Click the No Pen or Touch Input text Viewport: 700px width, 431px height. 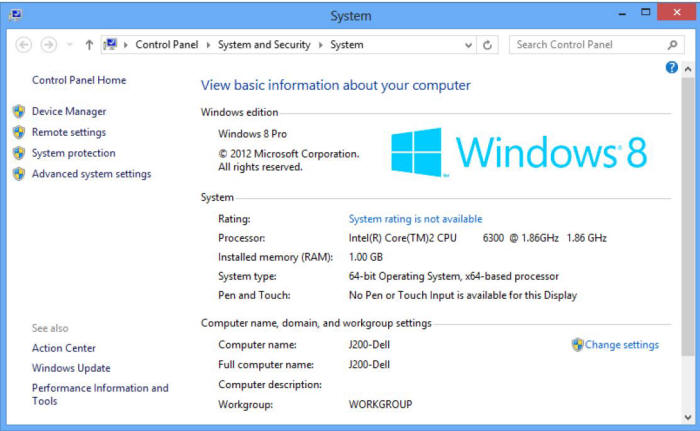click(x=462, y=296)
